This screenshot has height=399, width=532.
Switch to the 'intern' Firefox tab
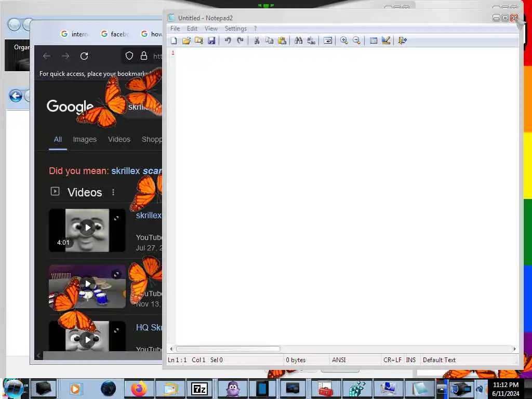(x=74, y=34)
